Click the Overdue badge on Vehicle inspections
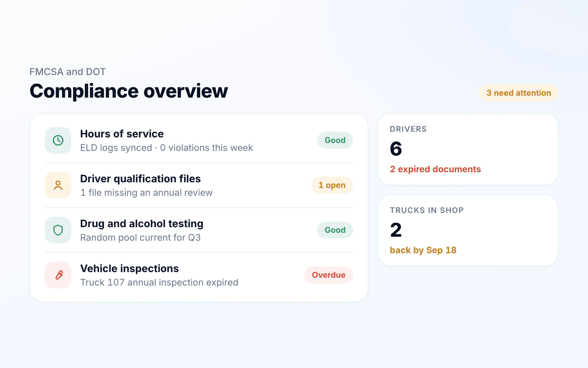The image size is (588, 368). 329,275
